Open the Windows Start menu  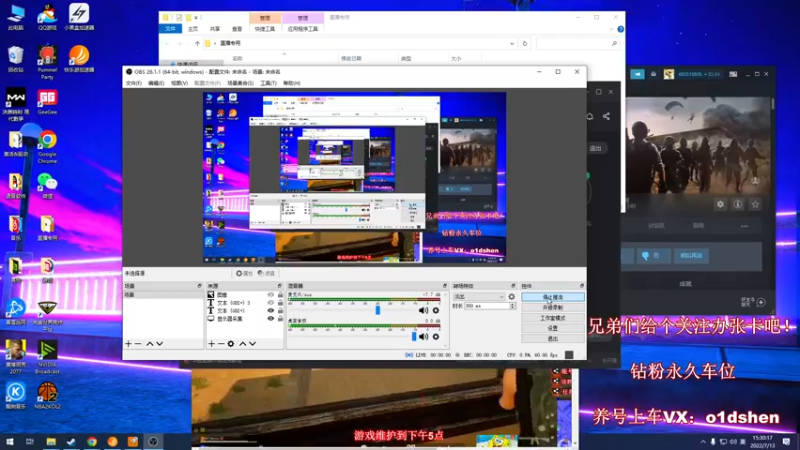coord(9,442)
